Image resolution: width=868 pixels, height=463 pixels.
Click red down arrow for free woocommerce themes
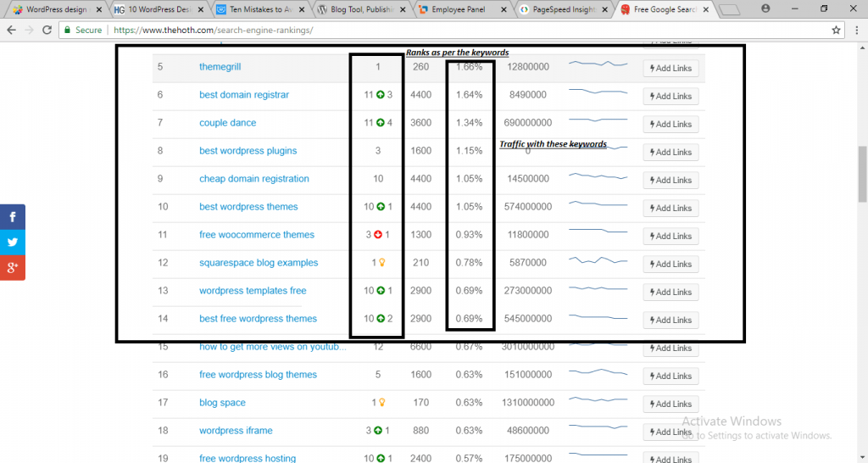(x=378, y=235)
